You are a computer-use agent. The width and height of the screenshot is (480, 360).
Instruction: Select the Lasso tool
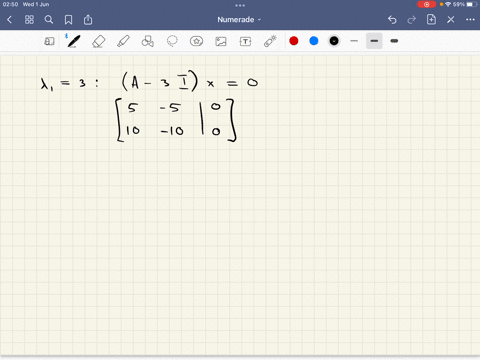pos(172,41)
